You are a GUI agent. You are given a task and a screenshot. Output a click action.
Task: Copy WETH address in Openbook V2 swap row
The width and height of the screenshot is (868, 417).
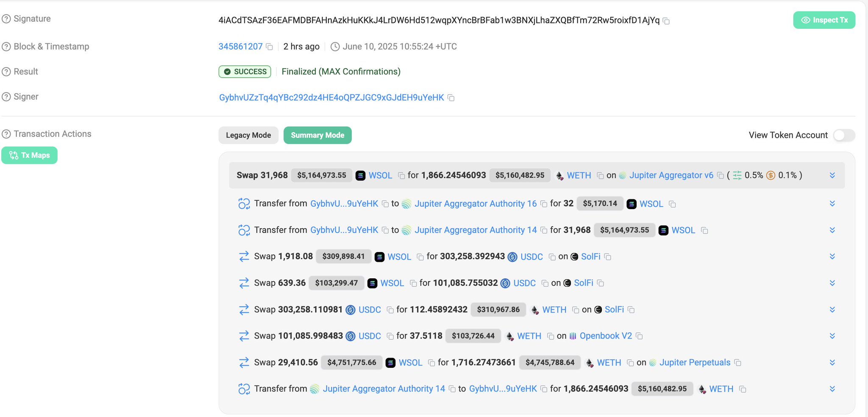pyautogui.click(x=551, y=336)
